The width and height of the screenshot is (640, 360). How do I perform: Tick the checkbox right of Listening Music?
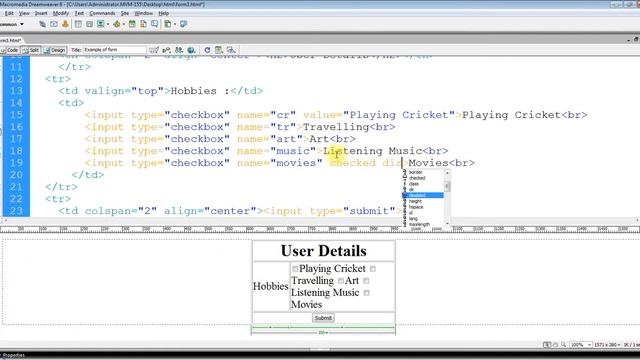click(x=367, y=293)
